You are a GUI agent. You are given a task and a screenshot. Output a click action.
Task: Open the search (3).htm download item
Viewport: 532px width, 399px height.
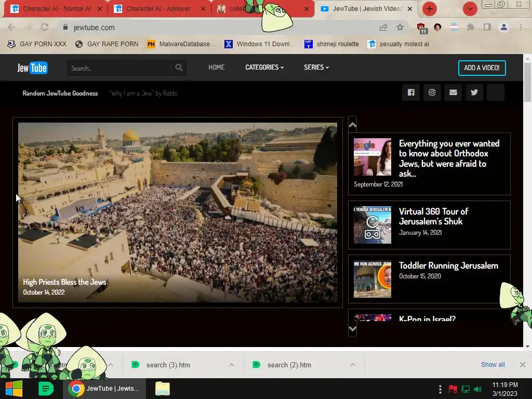coord(168,365)
